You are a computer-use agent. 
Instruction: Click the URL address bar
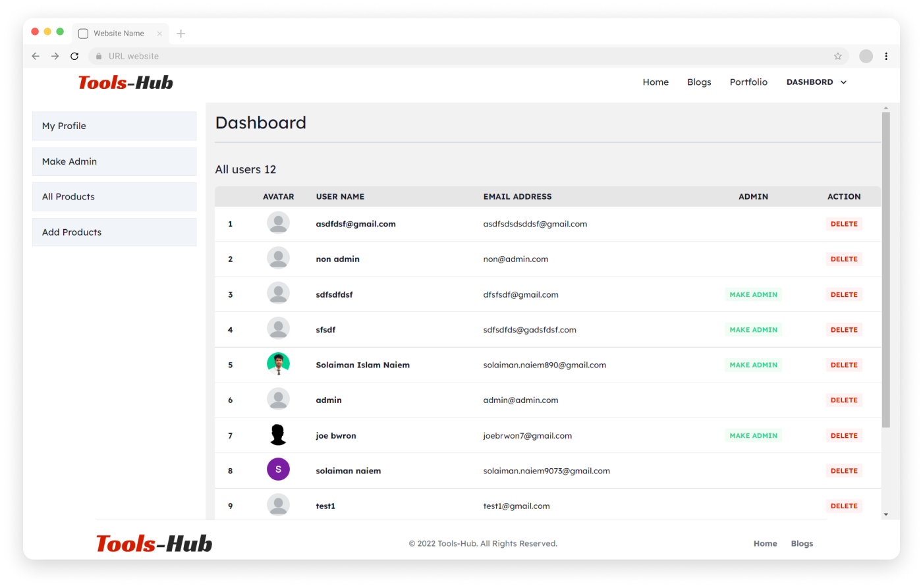461,57
